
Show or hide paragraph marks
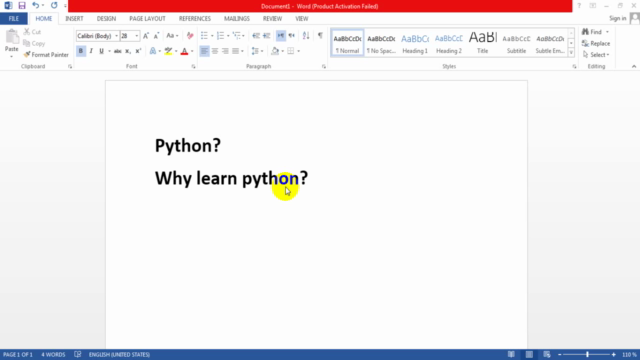(320, 36)
